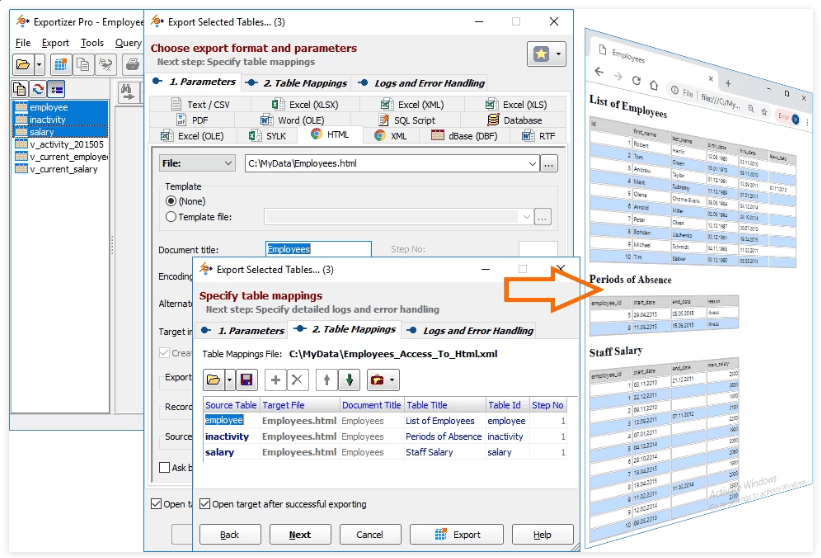Choose the Excel (OLE) export format

[193, 136]
